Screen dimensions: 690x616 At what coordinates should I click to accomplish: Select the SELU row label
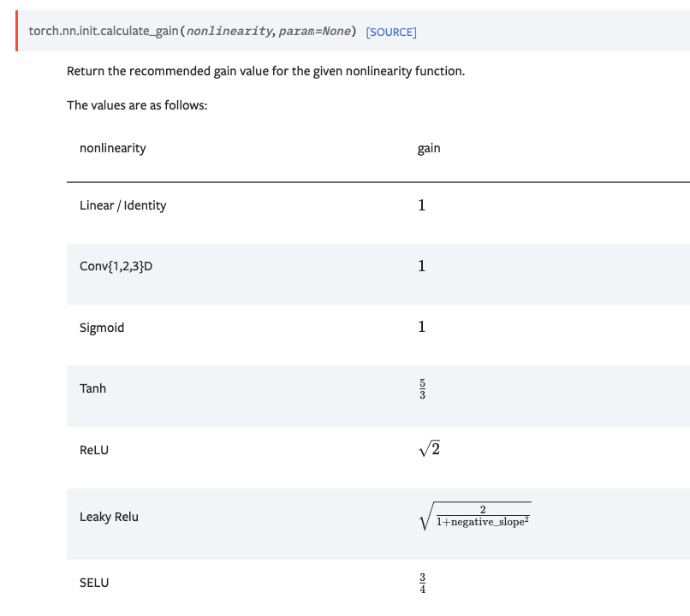[x=93, y=583]
